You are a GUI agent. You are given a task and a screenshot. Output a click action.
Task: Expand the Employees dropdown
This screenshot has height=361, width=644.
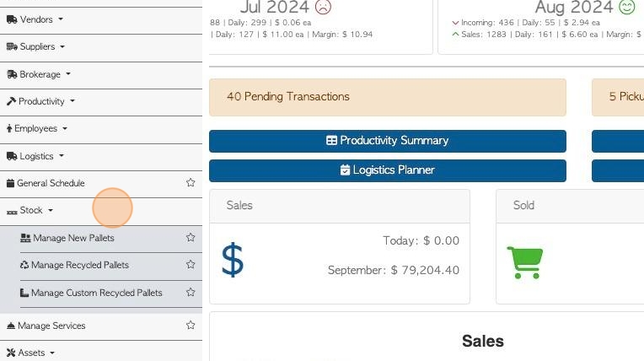101,129
